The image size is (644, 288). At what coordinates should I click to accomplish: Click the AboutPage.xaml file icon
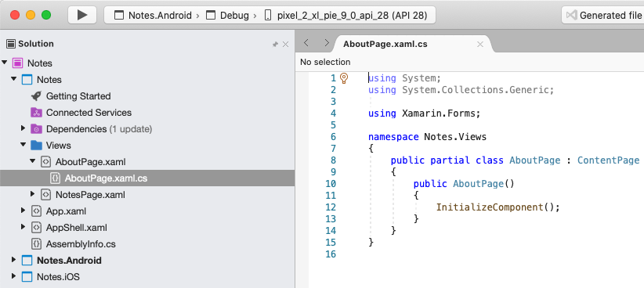(45, 162)
